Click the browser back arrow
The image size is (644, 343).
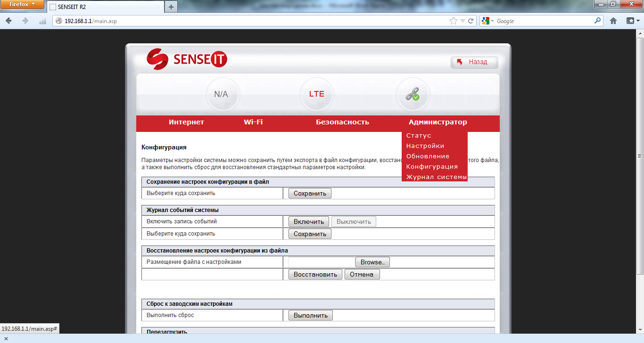(x=9, y=21)
